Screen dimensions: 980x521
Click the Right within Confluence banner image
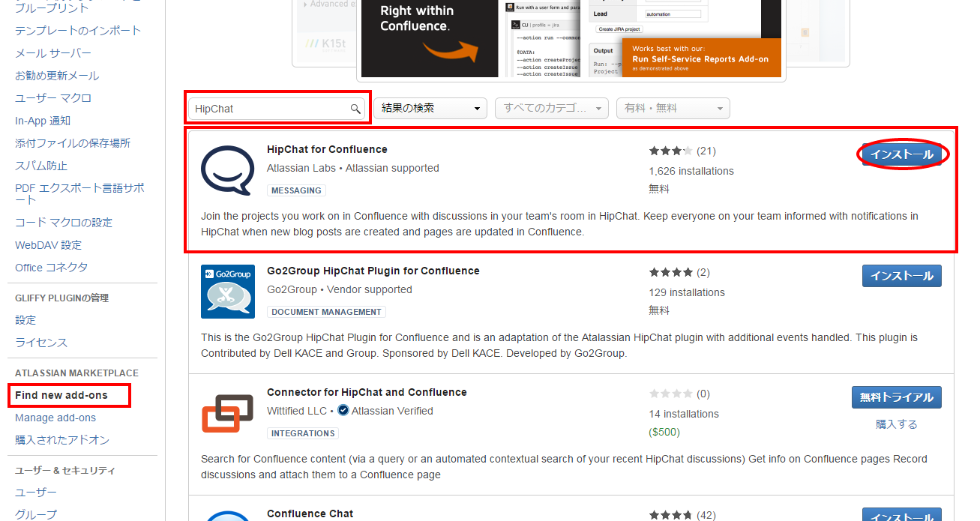pos(429,37)
